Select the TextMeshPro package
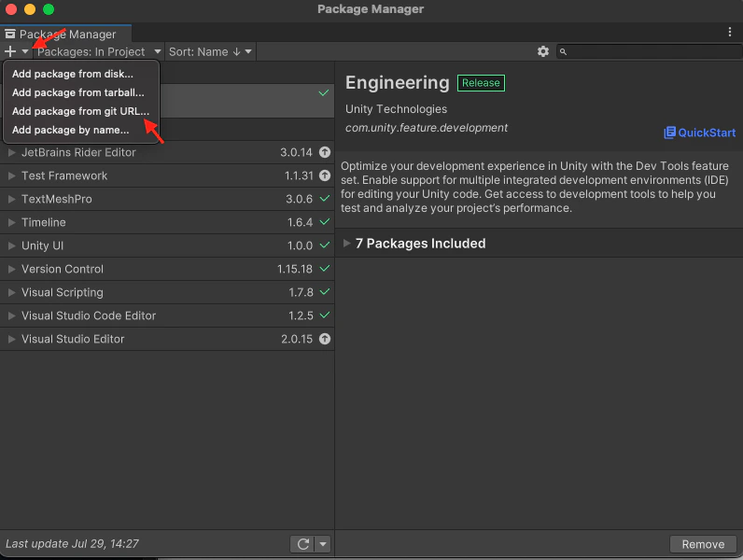The width and height of the screenshot is (743, 560). pos(167,199)
